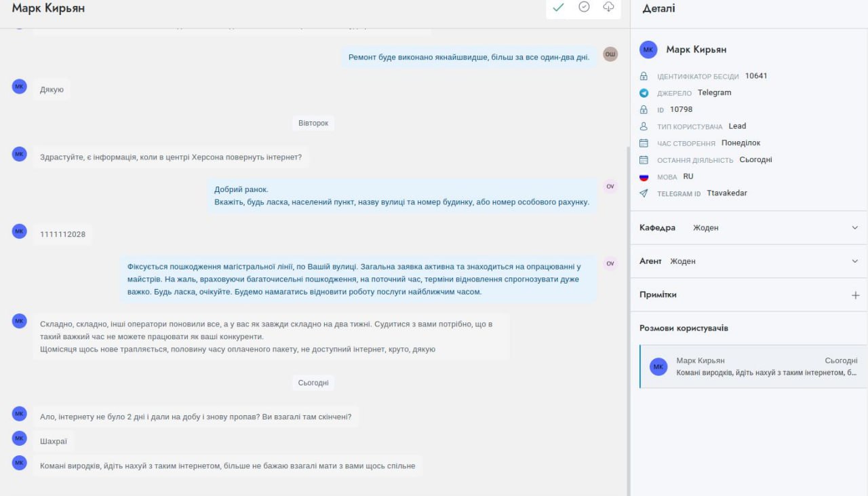Click the circled check icon in header
This screenshot has height=496, width=868.
(584, 7)
